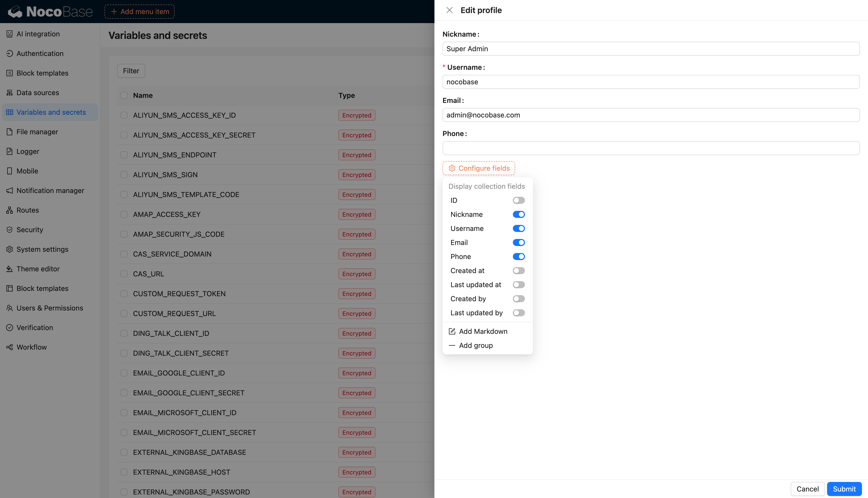Check the AMAP_ACCESS_KEY row checkbox
868x498 pixels.
[124, 214]
